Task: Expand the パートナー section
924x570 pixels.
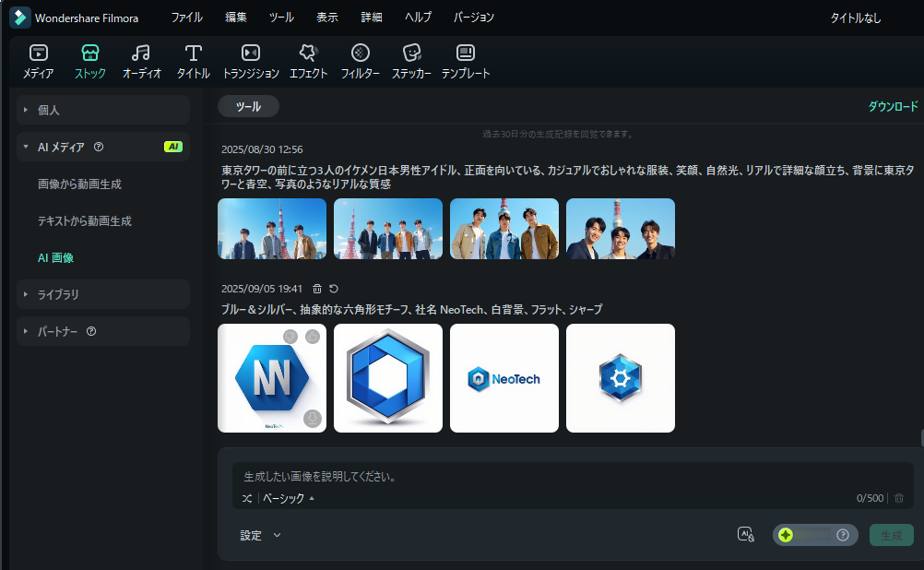Action: (25, 331)
